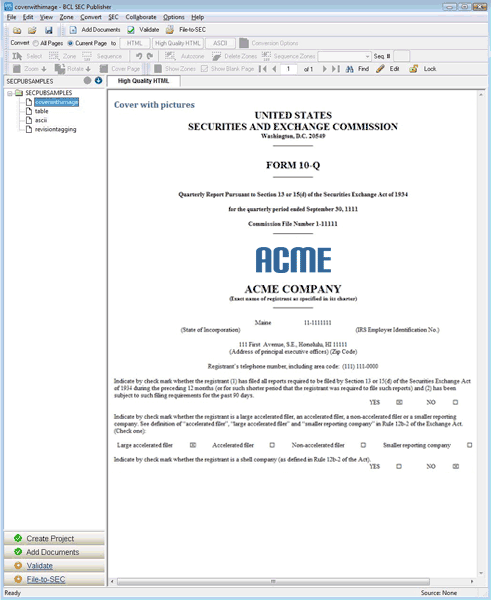491x600 pixels.
Task: Select the All Pages radio button
Action: [36, 43]
